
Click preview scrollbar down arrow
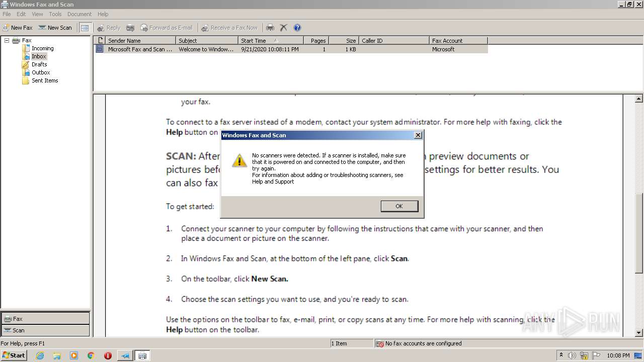(x=639, y=333)
